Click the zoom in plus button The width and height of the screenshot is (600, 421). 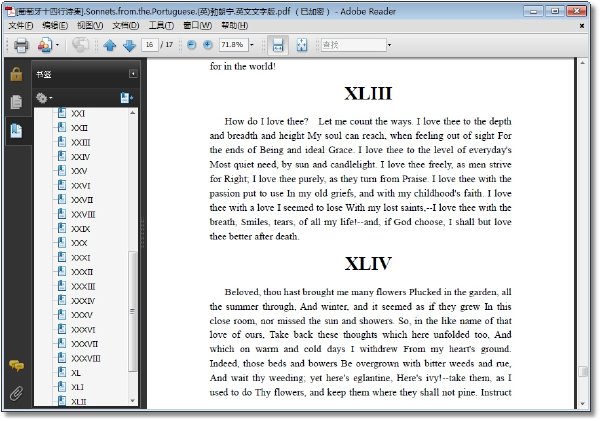click(x=208, y=45)
